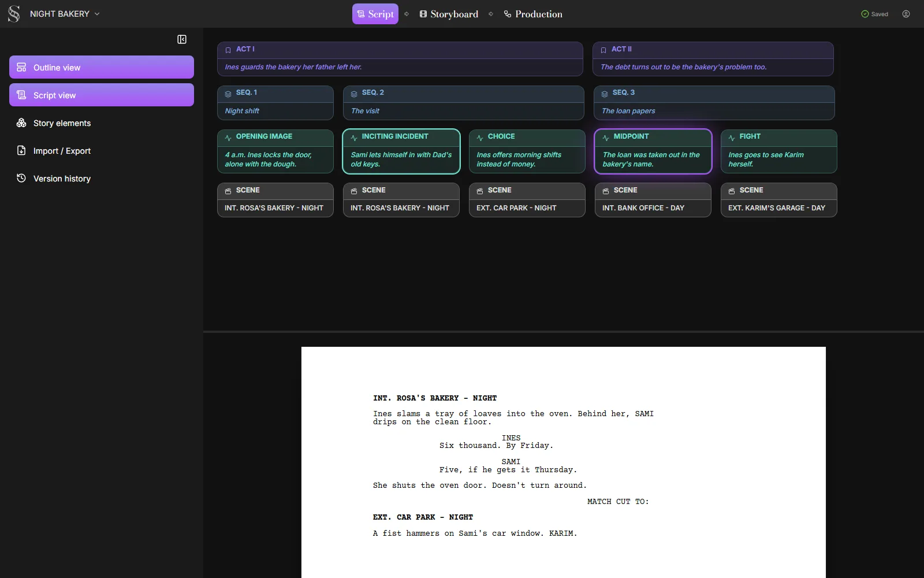Open the INT. BANK OFFICE - DAY scene

click(x=653, y=200)
